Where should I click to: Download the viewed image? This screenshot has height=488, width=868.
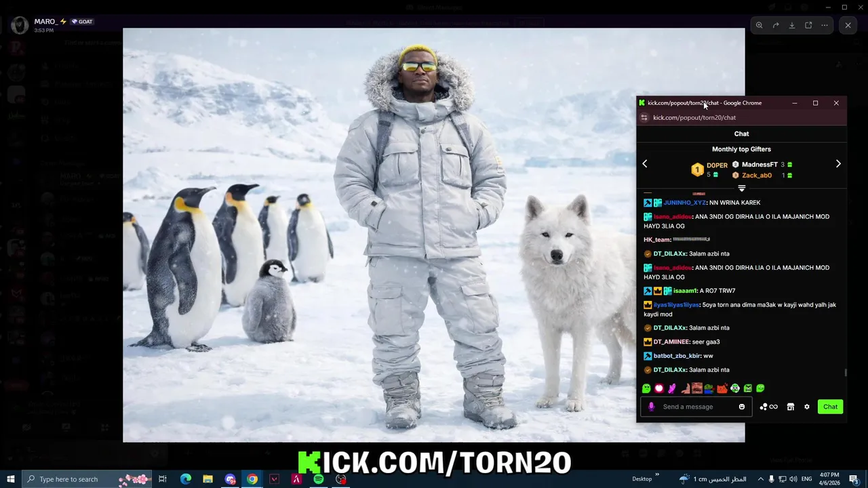click(x=792, y=25)
